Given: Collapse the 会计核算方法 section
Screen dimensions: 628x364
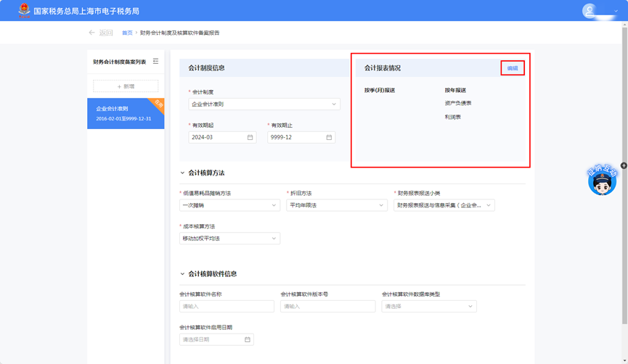Looking at the screenshot, I should tap(182, 173).
